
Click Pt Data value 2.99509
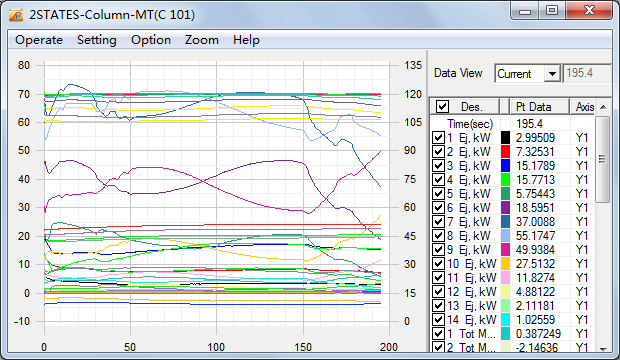point(535,138)
